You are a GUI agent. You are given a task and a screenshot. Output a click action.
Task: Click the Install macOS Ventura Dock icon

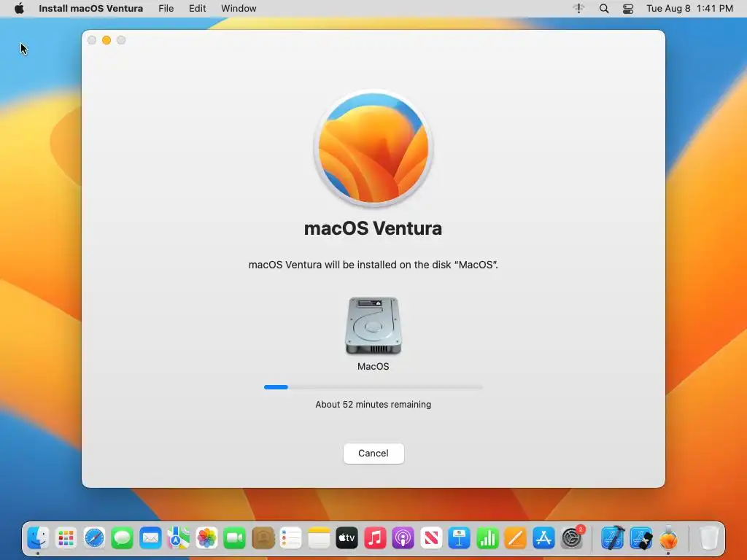(669, 539)
